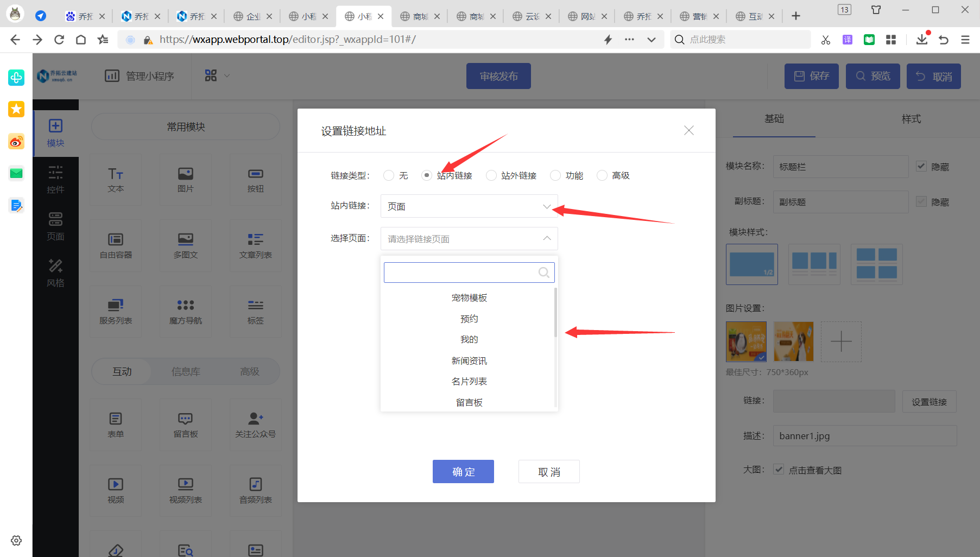This screenshot has width=980, height=557.
Task: Choose 名片列表 from the page list
Action: point(469,381)
